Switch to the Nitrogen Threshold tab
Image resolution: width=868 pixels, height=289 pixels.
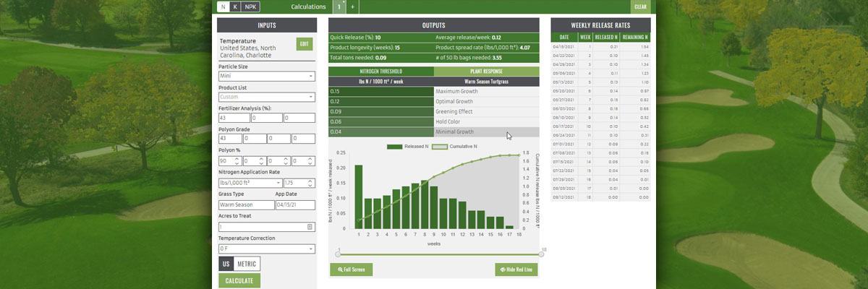pos(380,72)
